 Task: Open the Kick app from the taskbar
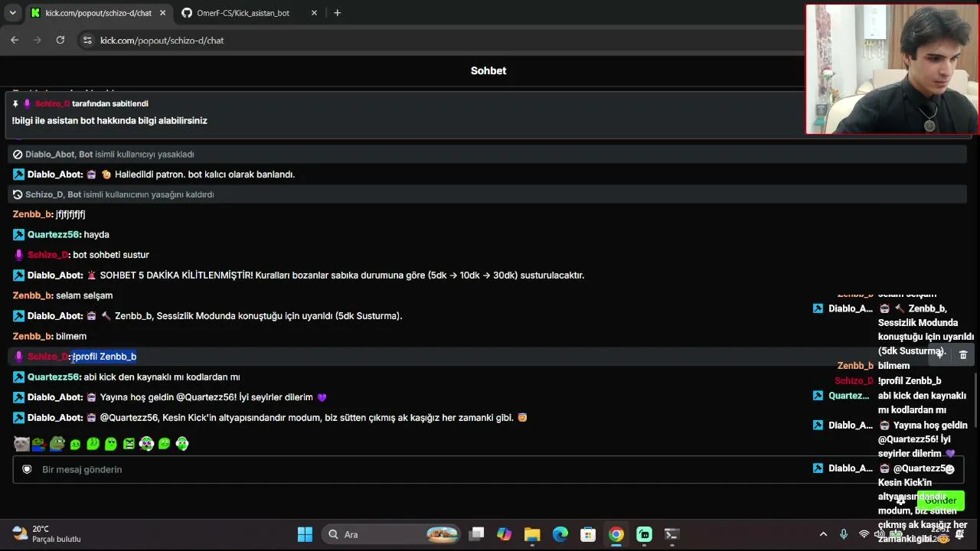pos(644,534)
